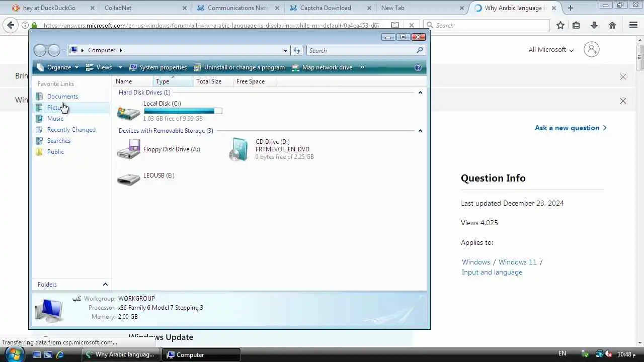Sort by Type column header
This screenshot has height=362, width=644.
(173, 81)
